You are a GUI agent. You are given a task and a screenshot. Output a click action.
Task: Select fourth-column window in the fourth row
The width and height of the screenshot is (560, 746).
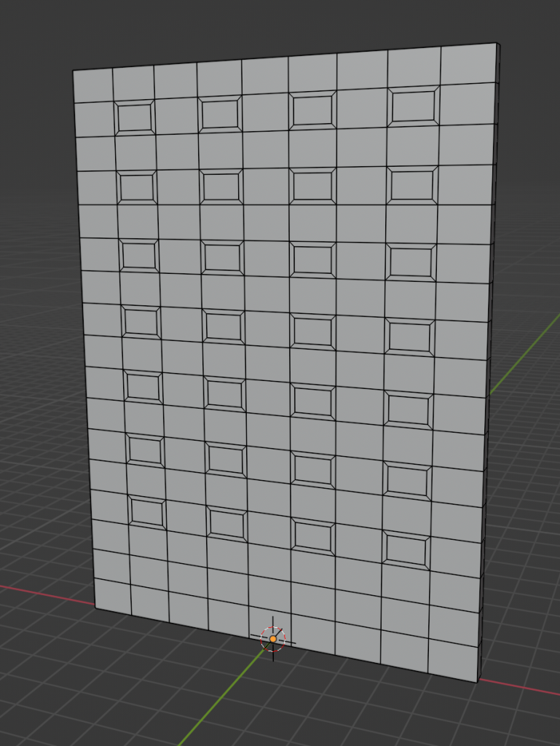point(410,336)
